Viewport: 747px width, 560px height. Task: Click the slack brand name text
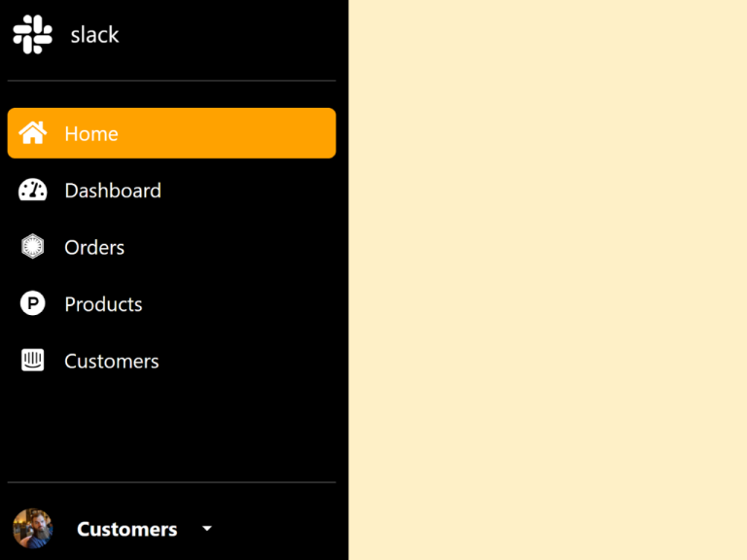[x=94, y=35]
